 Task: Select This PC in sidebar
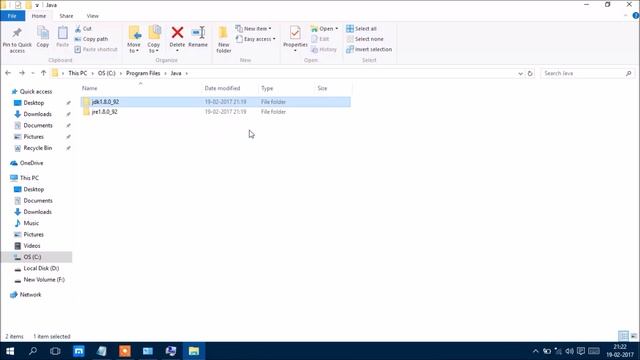tap(29, 178)
